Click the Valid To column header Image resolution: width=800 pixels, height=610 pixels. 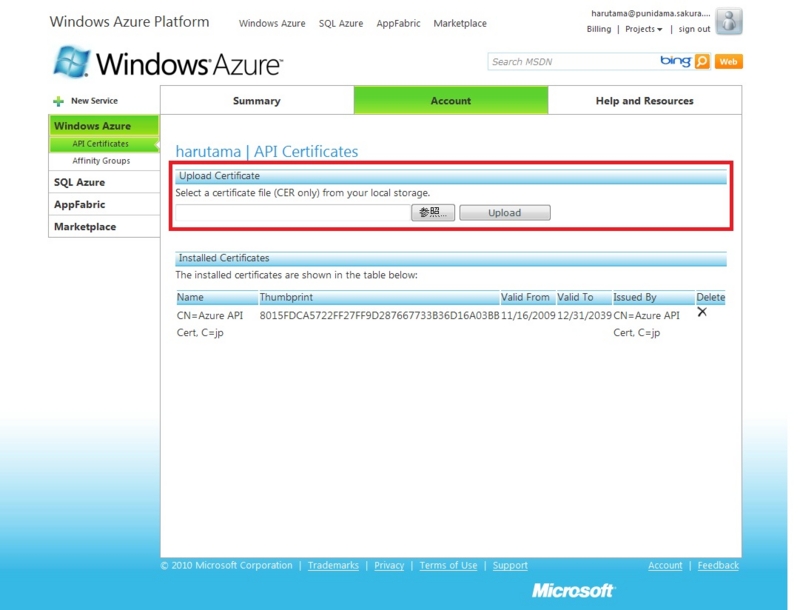click(x=584, y=297)
